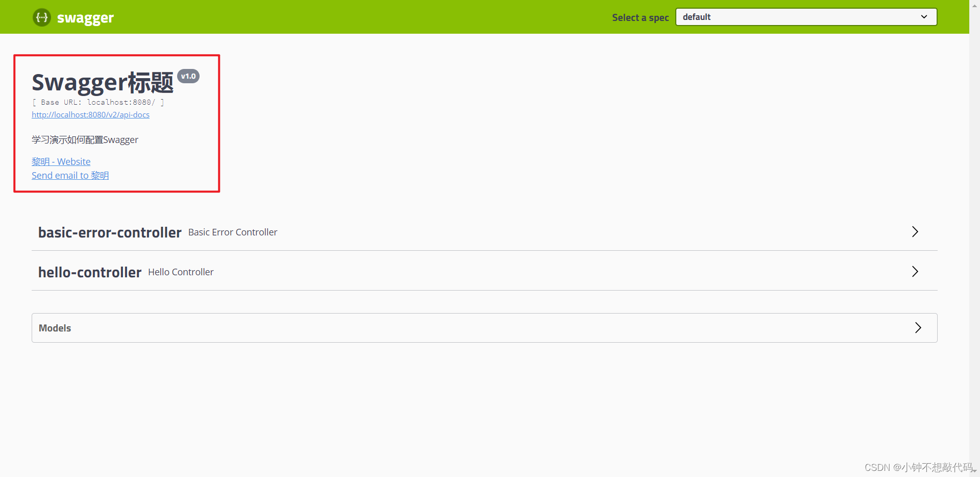The image size is (980, 477).
Task: Open the api-docs URL link
Action: coord(90,115)
